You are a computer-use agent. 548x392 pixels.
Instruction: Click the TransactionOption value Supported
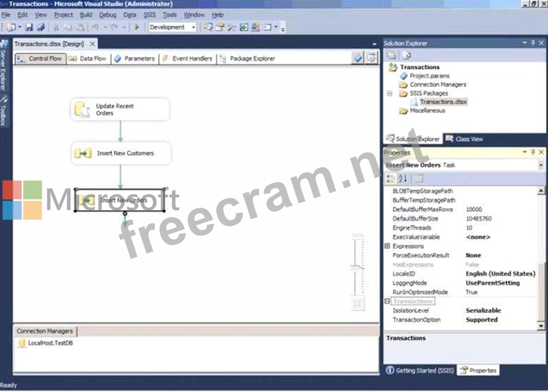[481, 320]
